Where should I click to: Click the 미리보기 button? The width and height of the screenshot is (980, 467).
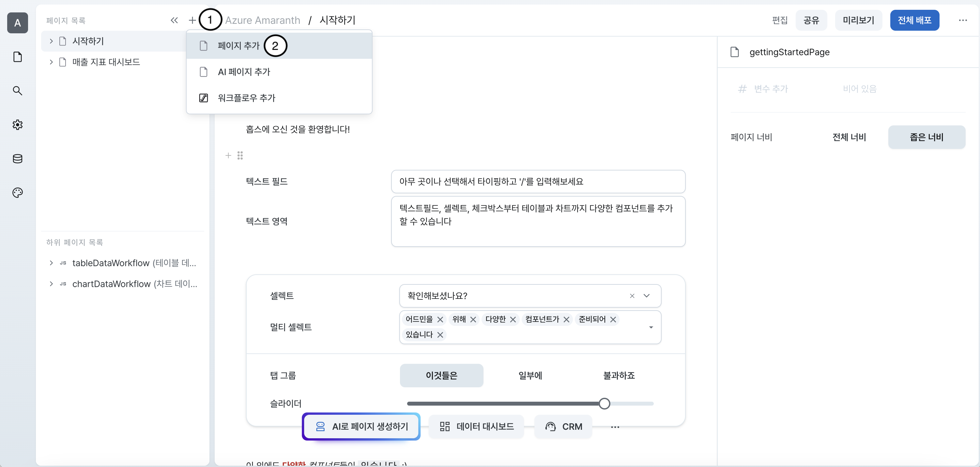(858, 20)
